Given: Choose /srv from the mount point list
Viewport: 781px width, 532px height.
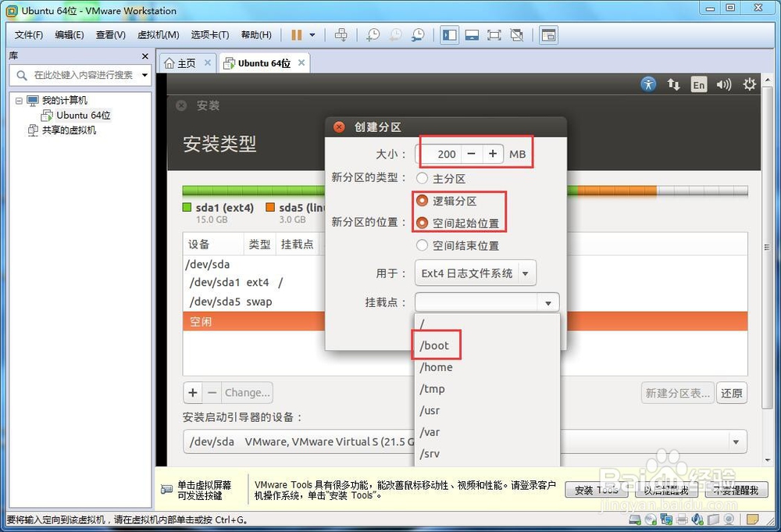Looking at the screenshot, I should click(x=487, y=454).
